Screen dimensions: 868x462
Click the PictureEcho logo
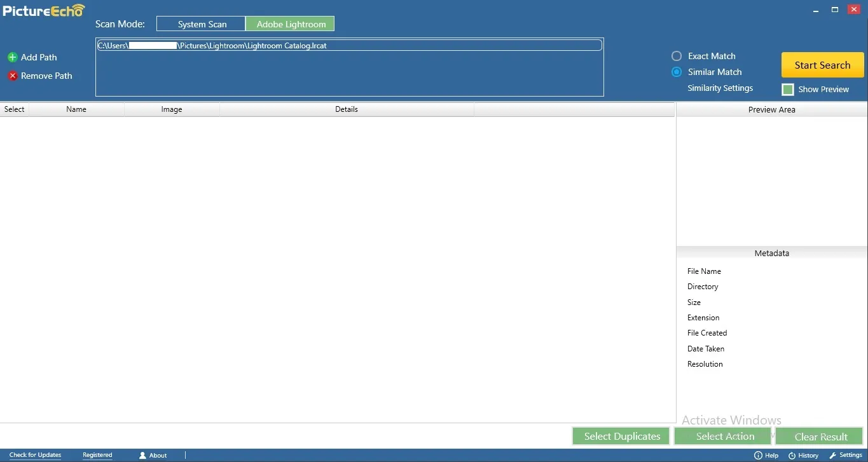click(44, 11)
